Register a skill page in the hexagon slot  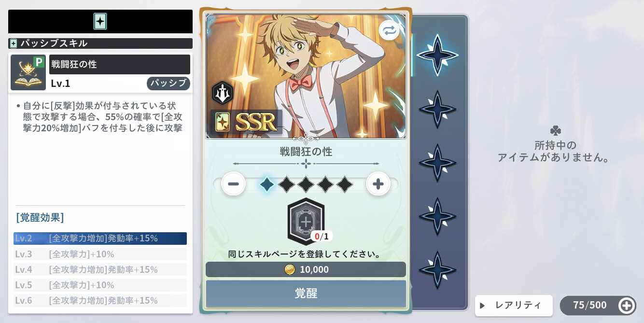click(306, 222)
